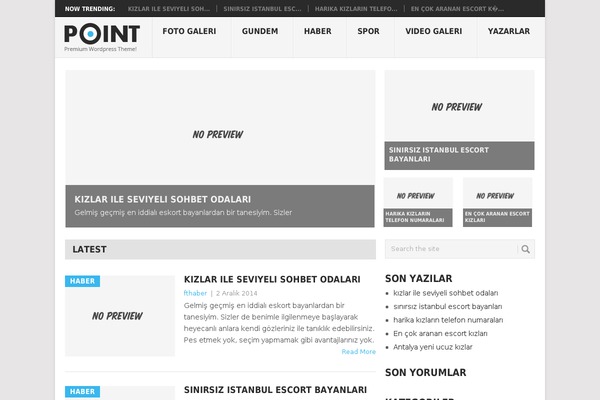
Task: Open latest post title 'Sinirsiz Istanbul Escort Bayanlari'
Action: coord(275,390)
